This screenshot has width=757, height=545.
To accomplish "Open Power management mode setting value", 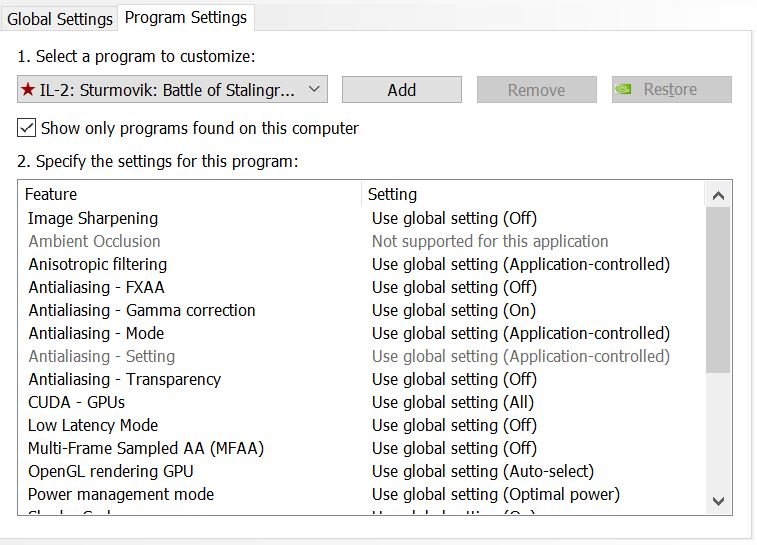I will (x=495, y=494).
